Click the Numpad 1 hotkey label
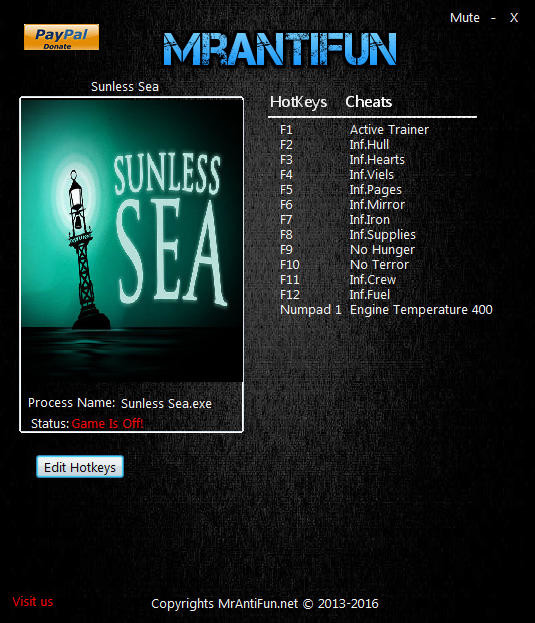This screenshot has width=535, height=623. 311,310
